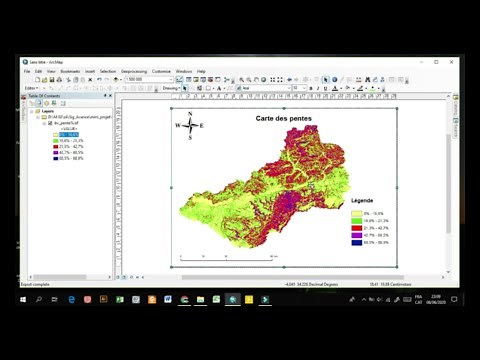Collapse the Layers tree node
Viewport: 480px width, 360px height.
[x=32, y=111]
